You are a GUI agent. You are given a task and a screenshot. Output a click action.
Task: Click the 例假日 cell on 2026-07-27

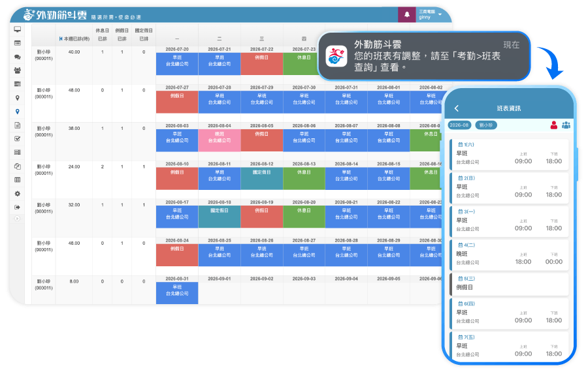pyautogui.click(x=177, y=102)
